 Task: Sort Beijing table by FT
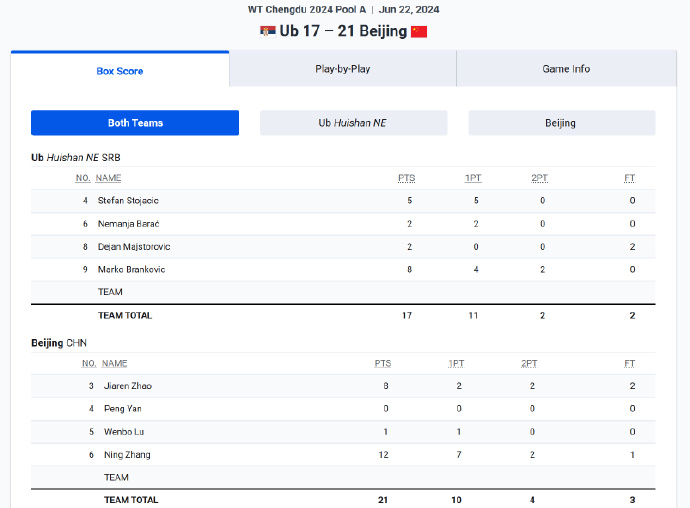pos(630,363)
